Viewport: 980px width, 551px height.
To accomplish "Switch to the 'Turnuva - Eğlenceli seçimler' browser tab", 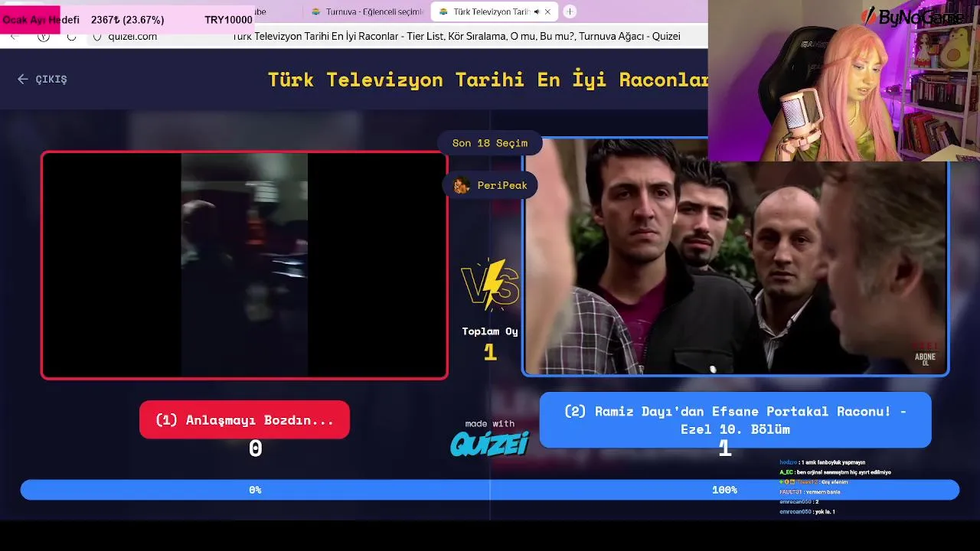I will click(367, 11).
